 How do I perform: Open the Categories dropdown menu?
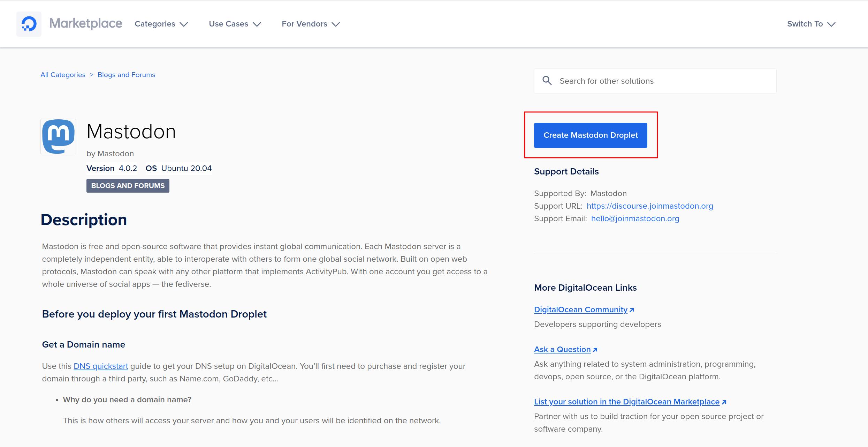[161, 24]
